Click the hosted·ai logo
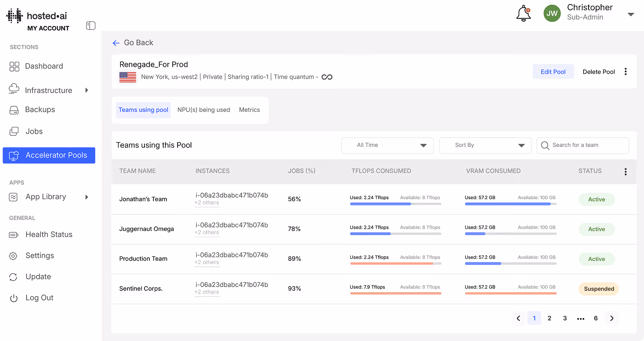This screenshot has width=644, height=341. (37, 16)
